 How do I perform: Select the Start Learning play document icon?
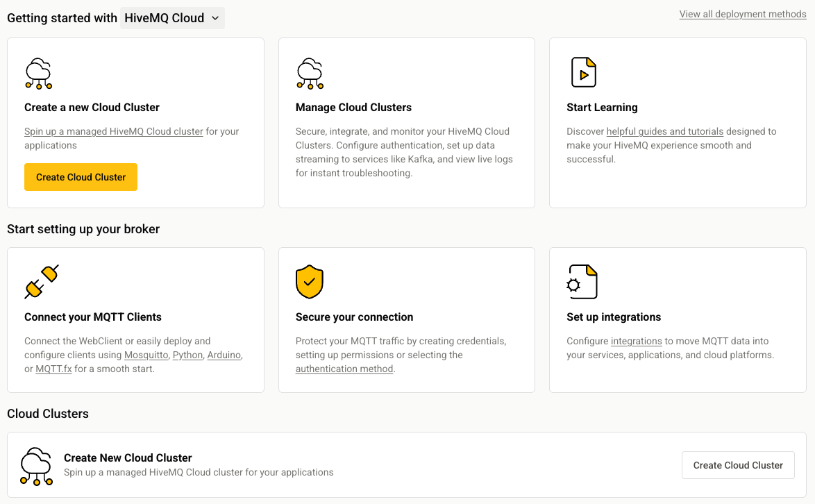[x=583, y=72]
